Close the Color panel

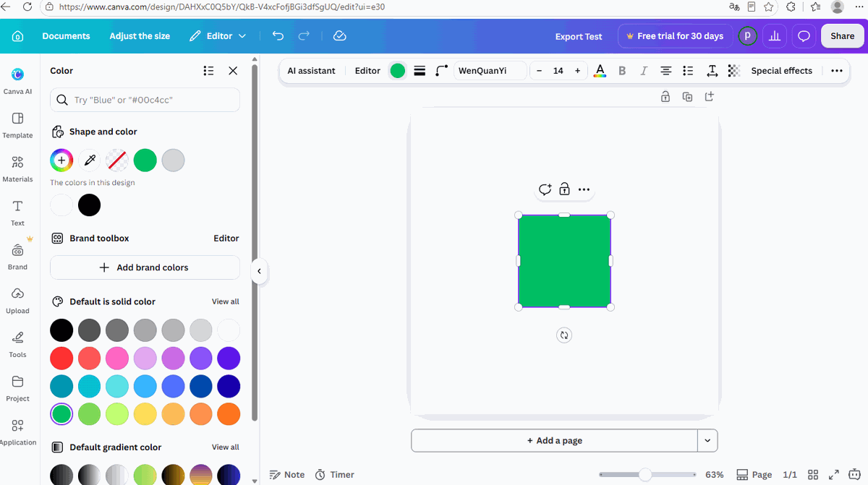coord(233,71)
